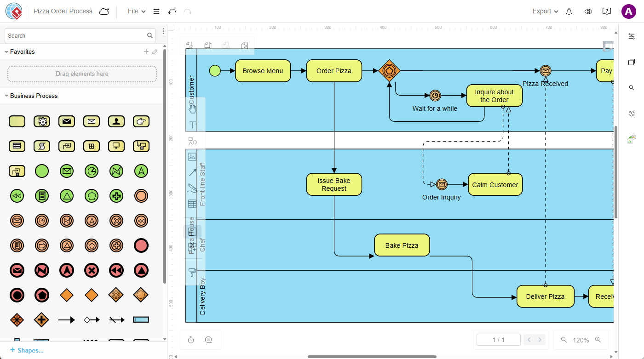
Task: Select the Browse Menu task
Action: point(263,71)
